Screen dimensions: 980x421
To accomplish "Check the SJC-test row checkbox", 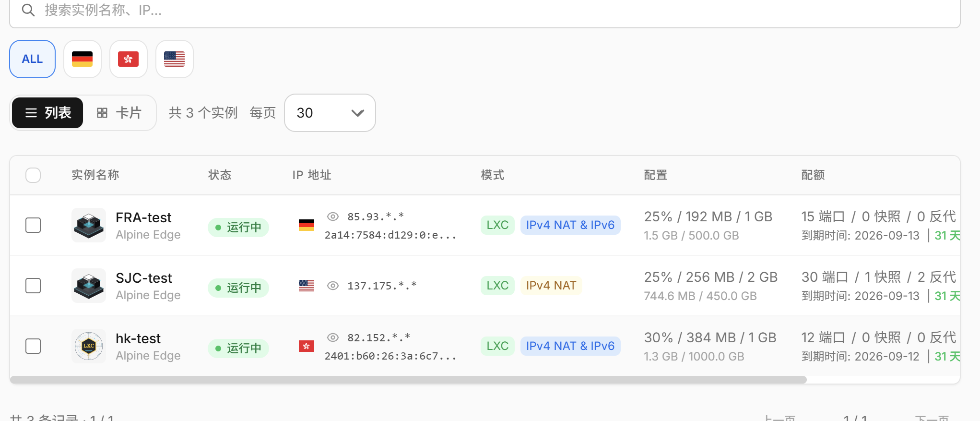I will pos(33,286).
